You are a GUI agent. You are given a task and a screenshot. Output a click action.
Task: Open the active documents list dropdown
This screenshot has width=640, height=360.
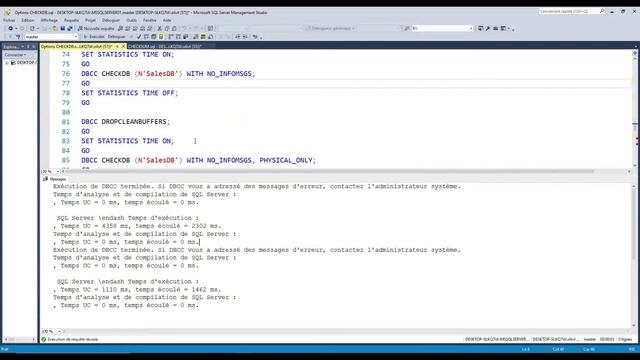click(x=636, y=47)
